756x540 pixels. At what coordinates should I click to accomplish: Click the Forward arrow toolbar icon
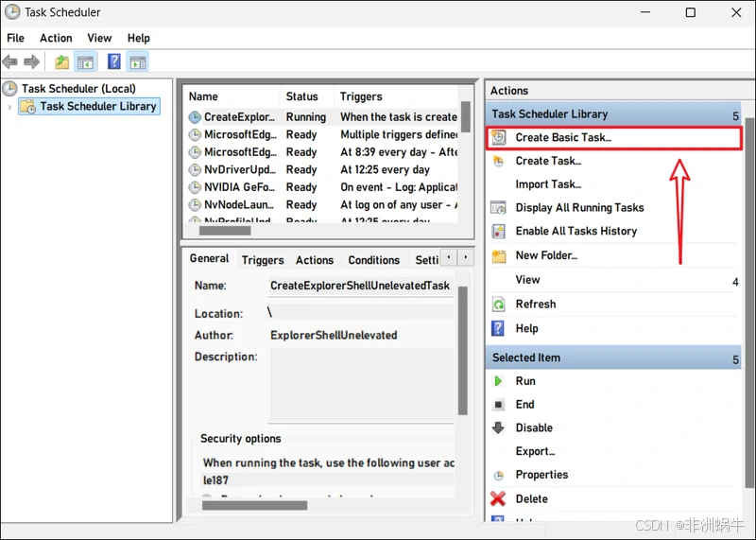coord(31,61)
